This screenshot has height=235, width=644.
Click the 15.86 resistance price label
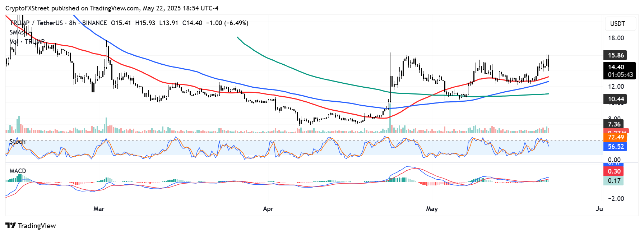[615, 55]
